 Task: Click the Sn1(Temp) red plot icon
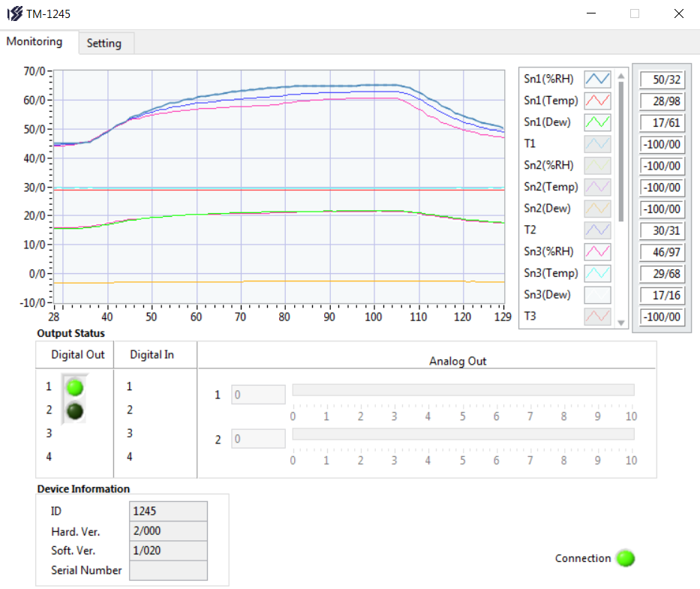click(x=597, y=101)
